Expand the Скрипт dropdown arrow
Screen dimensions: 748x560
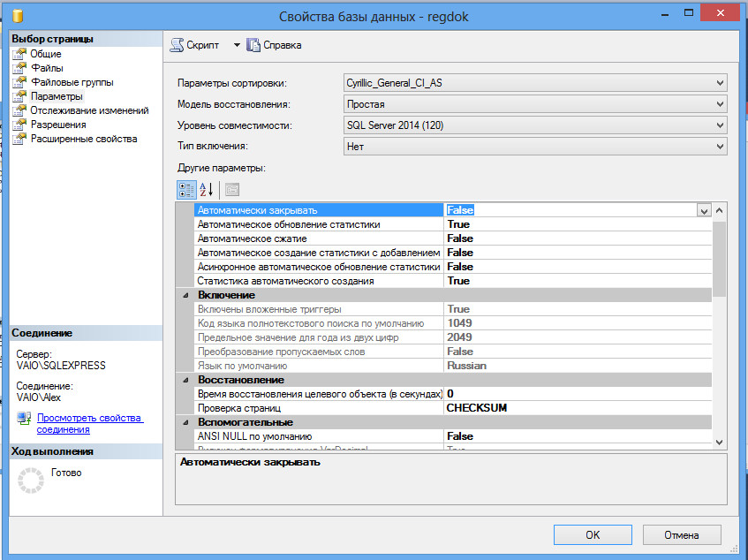click(x=237, y=45)
